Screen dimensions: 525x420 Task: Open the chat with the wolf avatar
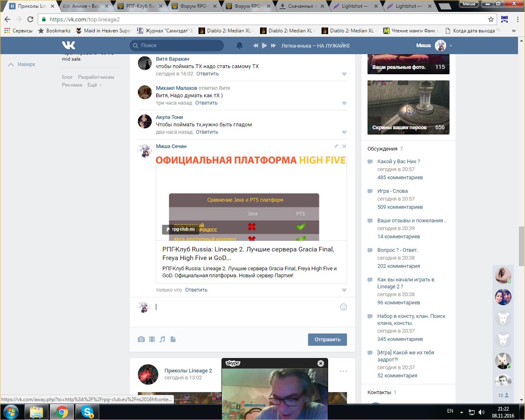503,361
